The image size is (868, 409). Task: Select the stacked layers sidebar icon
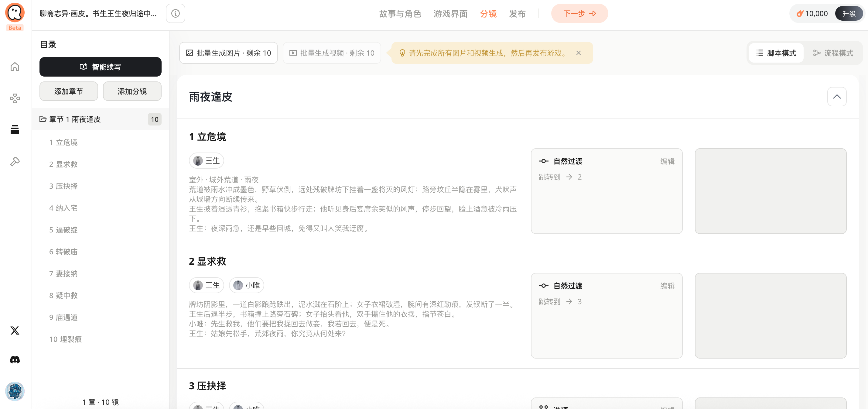[15, 129]
